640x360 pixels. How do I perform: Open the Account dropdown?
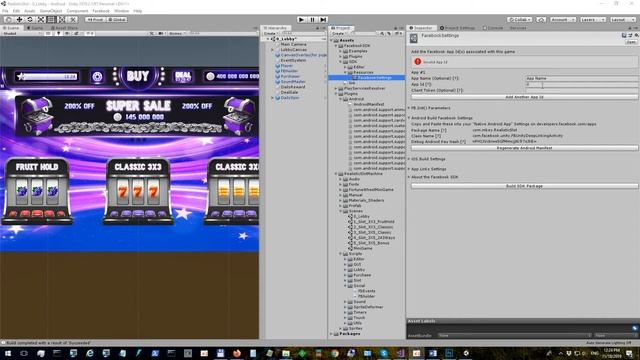(x=562, y=19)
